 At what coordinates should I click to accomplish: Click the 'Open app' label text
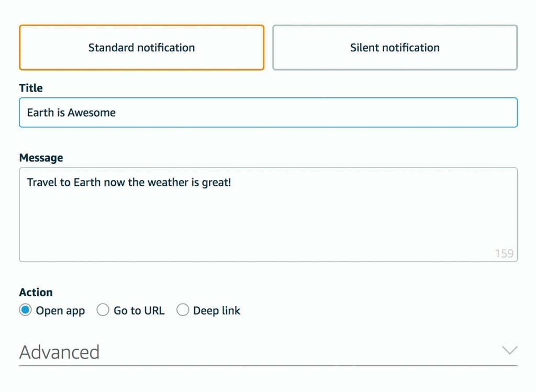click(60, 311)
